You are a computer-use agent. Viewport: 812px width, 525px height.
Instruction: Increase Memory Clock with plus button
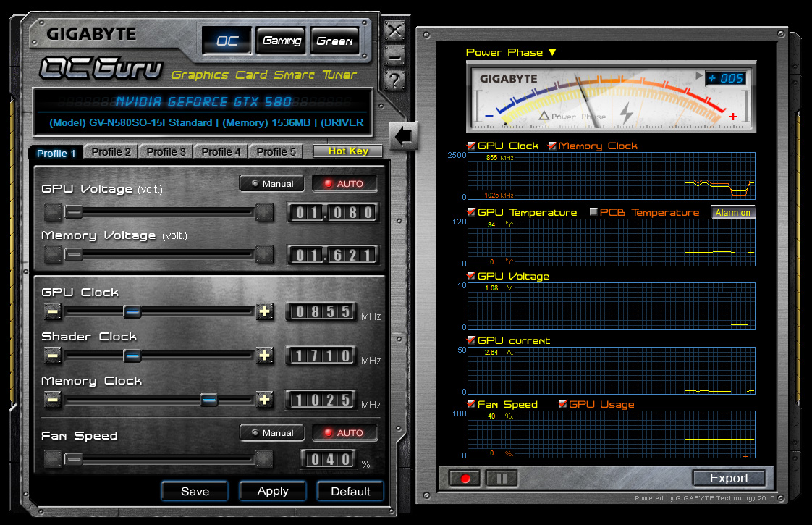pos(265,400)
